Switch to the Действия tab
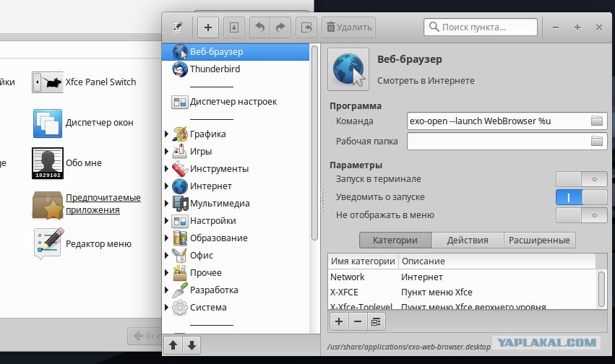 [x=468, y=240]
